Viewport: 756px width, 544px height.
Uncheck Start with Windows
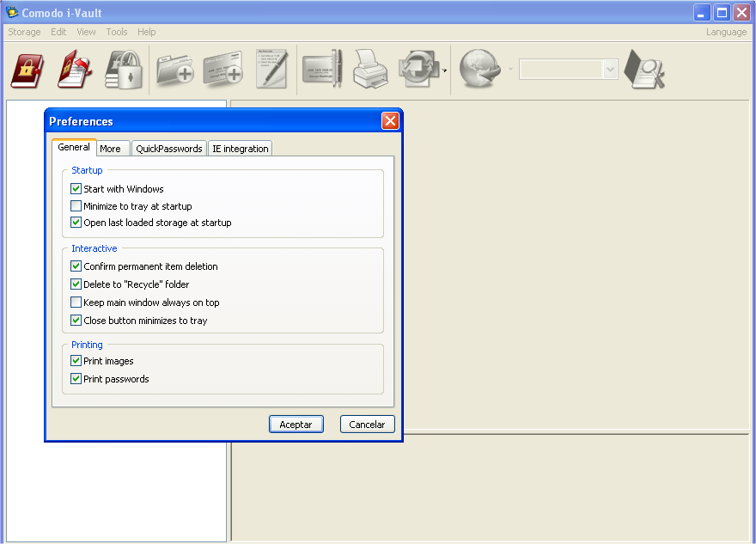tap(76, 188)
